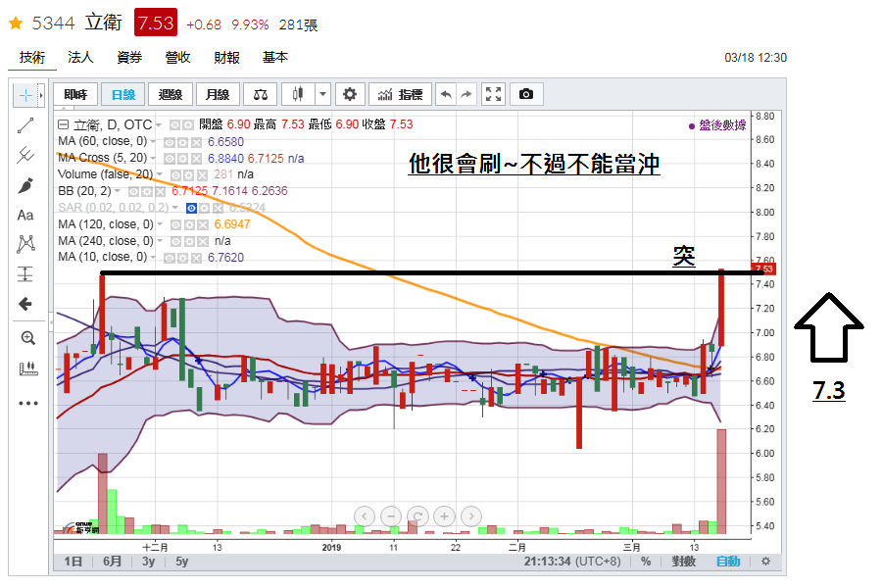This screenshot has height=588, width=882.
Task: Toggle visibility of MA (60, close, 0)
Action: coord(169,142)
